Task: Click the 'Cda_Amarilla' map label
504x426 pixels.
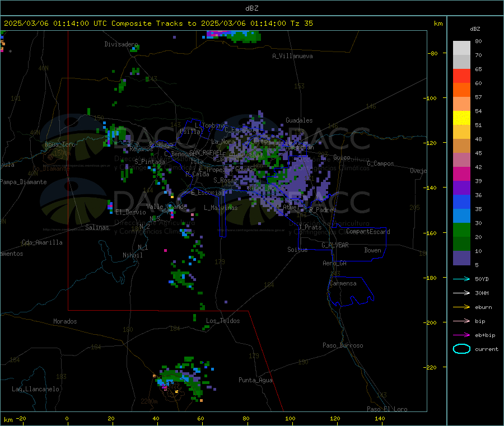Action: (x=42, y=242)
